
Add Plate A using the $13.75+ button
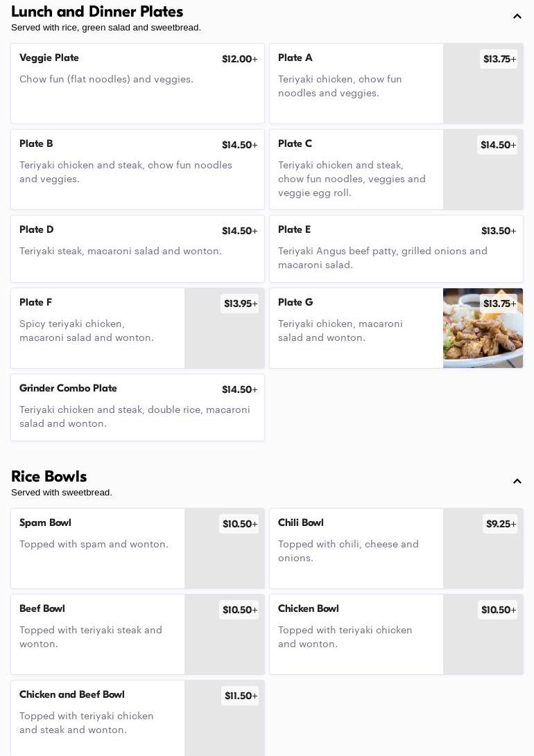pyautogui.click(x=499, y=59)
